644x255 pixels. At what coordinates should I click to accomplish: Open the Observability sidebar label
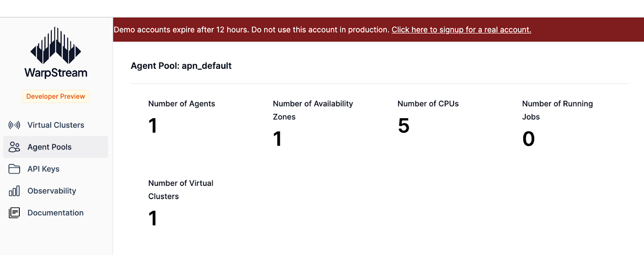click(52, 191)
